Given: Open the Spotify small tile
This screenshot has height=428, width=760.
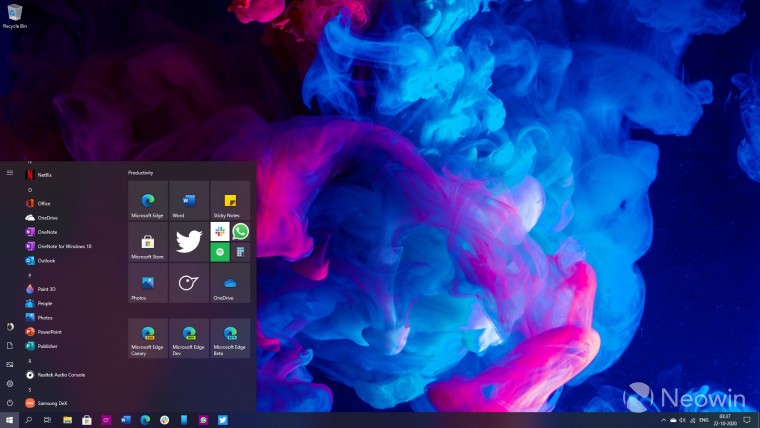Looking at the screenshot, I should (220, 252).
